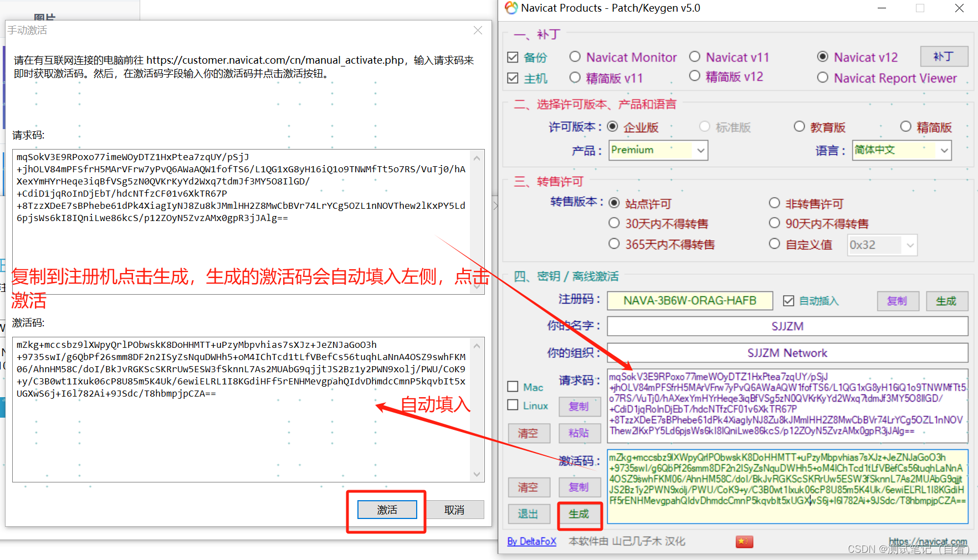Click the 补丁 patch button
Image resolution: width=978 pixels, height=560 pixels.
944,56
